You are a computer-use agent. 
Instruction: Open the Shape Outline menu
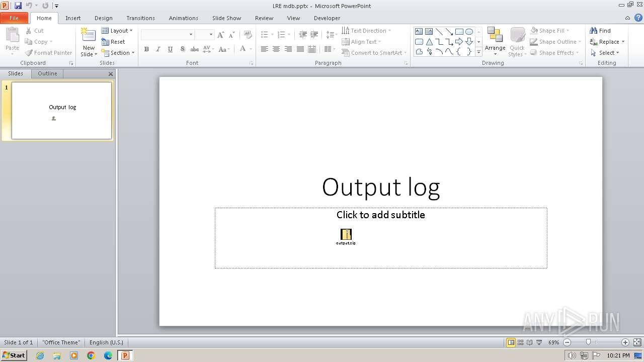555,42
